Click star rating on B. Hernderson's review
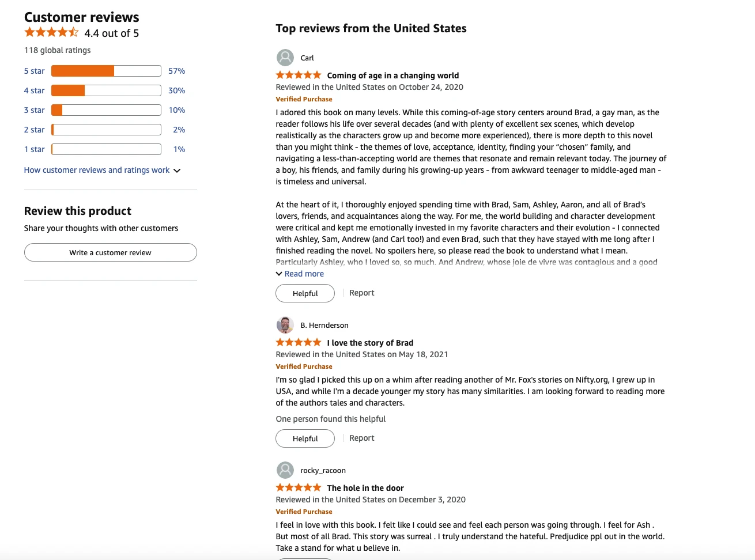This screenshot has height=560, width=755. [x=299, y=342]
